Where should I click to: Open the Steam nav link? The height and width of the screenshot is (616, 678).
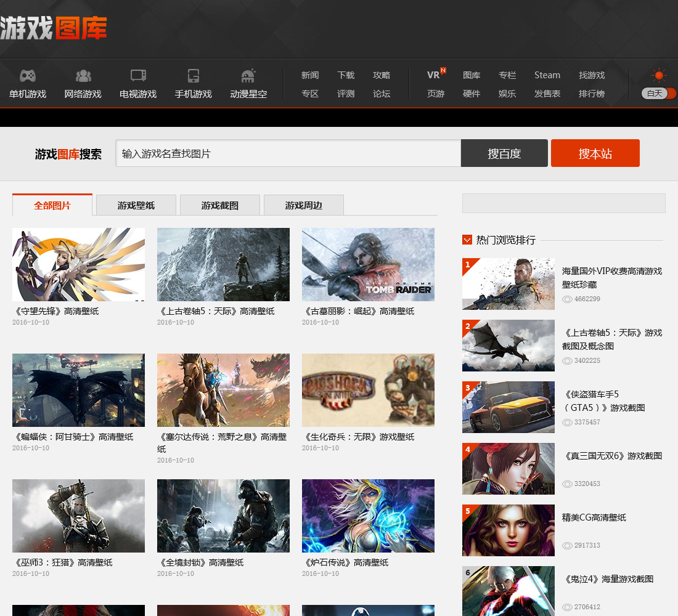[x=547, y=75]
